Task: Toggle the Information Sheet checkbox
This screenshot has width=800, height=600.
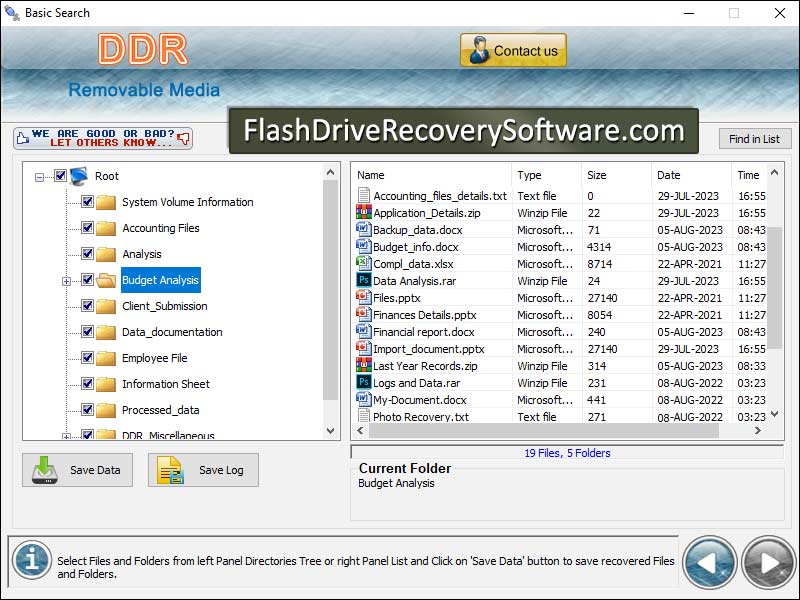Action: point(87,384)
